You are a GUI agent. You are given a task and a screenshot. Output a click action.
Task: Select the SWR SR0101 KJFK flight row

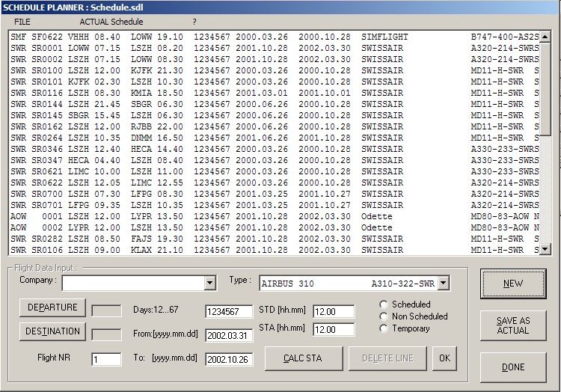pos(275,82)
